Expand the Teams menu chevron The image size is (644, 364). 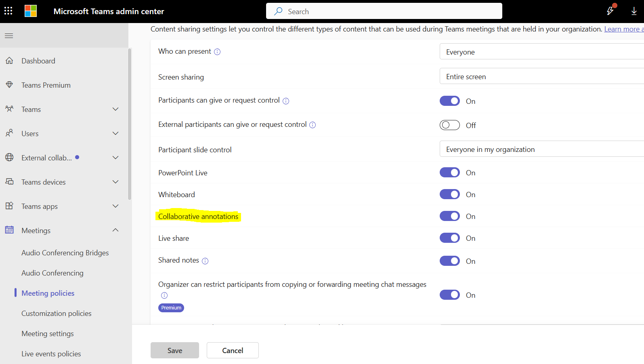[x=115, y=109]
